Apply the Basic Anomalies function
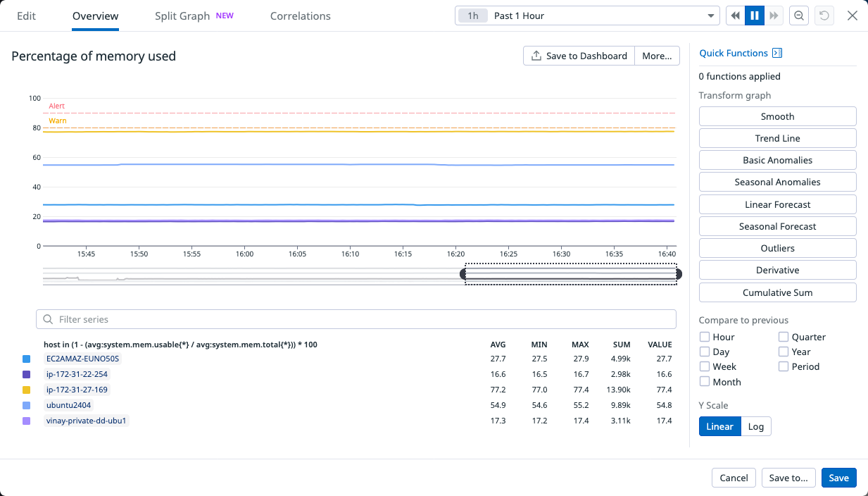The width and height of the screenshot is (868, 496). pos(777,160)
